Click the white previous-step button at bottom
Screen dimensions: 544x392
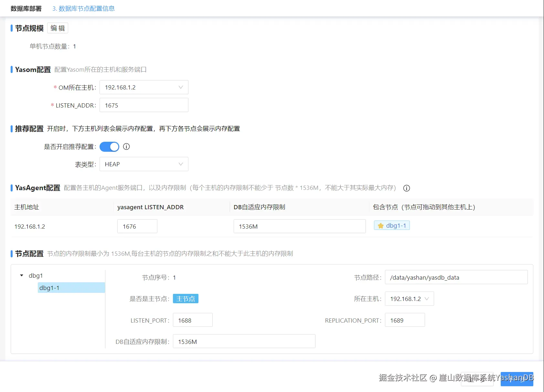tap(477, 379)
